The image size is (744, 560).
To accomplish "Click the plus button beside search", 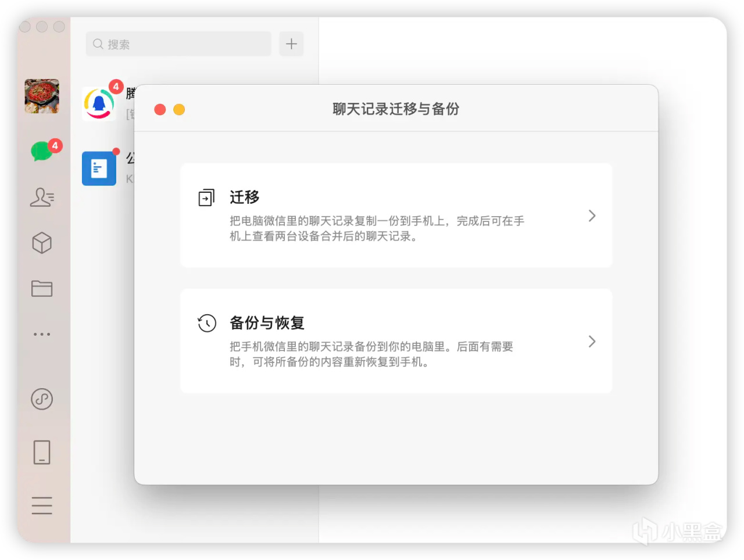I will point(291,44).
